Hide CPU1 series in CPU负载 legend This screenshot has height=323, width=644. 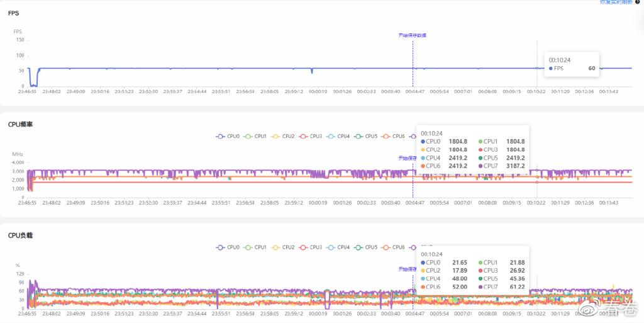pyautogui.click(x=248, y=247)
